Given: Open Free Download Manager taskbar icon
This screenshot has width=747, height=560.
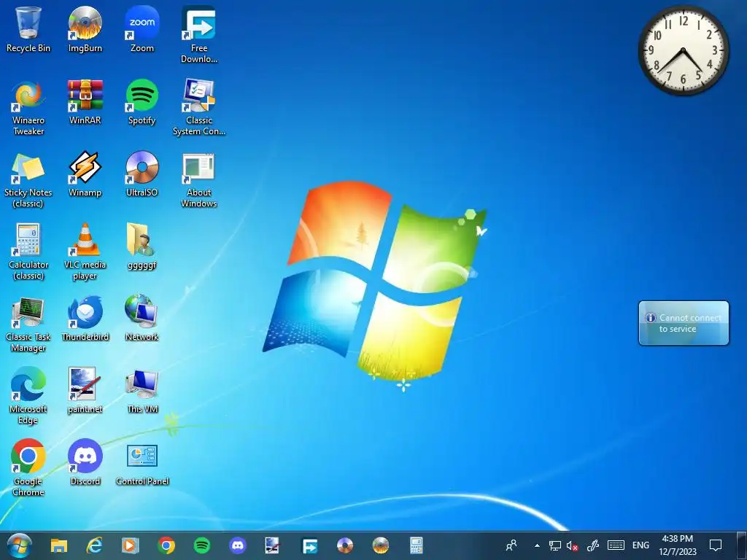Looking at the screenshot, I should point(309,545).
